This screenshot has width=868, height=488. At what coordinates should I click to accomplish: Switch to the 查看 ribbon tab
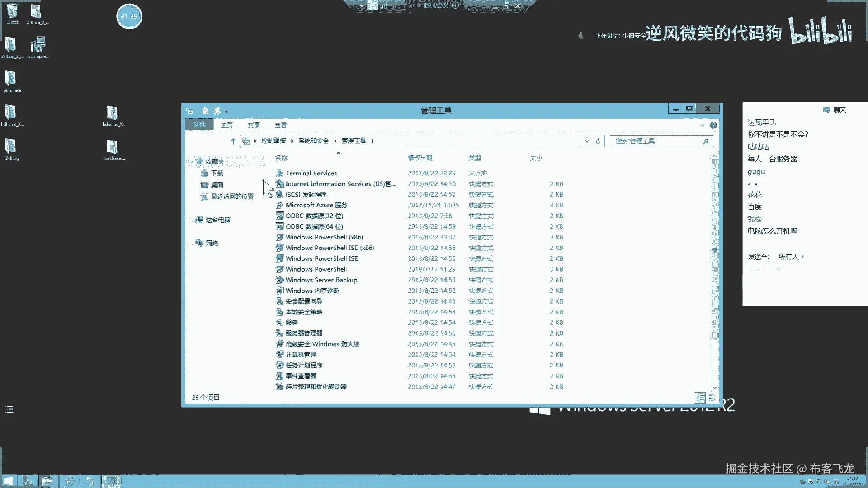280,125
